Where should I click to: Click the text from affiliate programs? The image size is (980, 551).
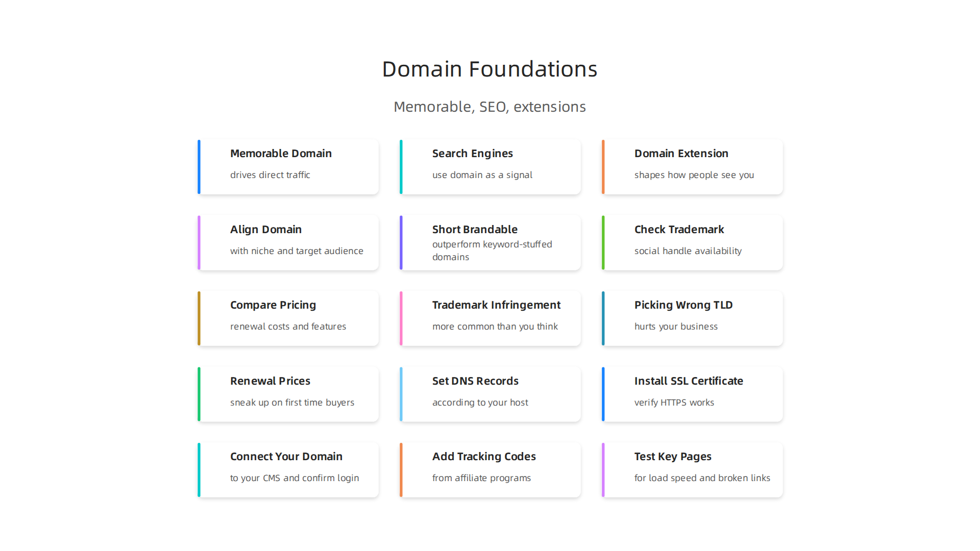click(x=481, y=478)
